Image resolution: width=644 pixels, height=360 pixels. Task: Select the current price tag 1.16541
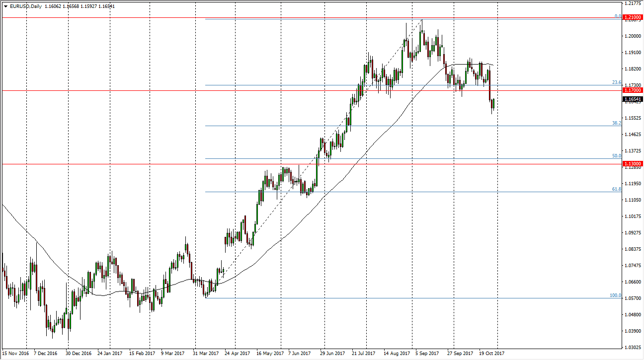632,99
